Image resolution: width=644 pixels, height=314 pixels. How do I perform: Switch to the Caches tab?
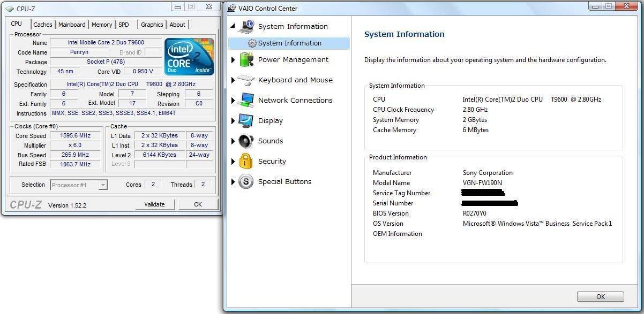click(43, 25)
